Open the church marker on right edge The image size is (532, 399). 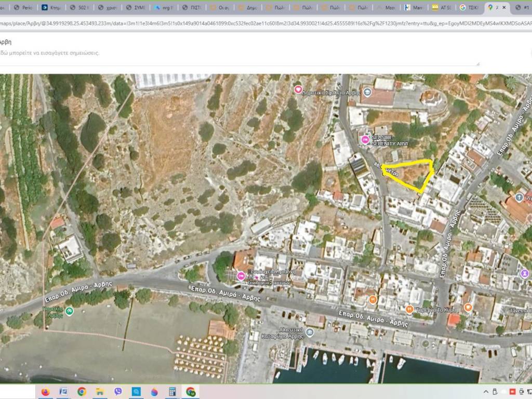(519, 197)
